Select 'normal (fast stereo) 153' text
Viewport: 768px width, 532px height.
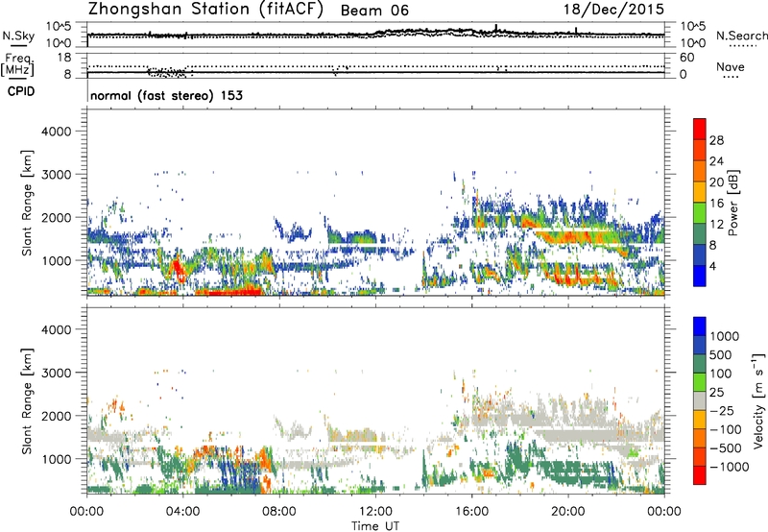click(x=166, y=95)
